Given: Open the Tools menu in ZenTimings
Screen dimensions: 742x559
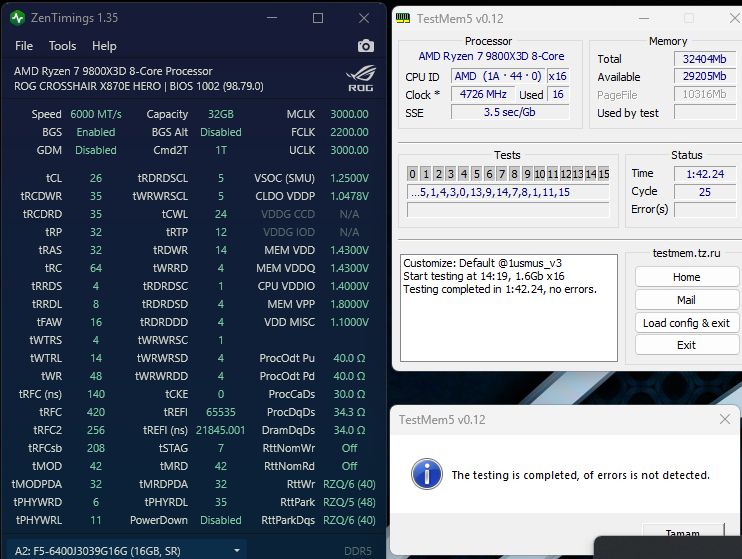Looking at the screenshot, I should pyautogui.click(x=62, y=46).
